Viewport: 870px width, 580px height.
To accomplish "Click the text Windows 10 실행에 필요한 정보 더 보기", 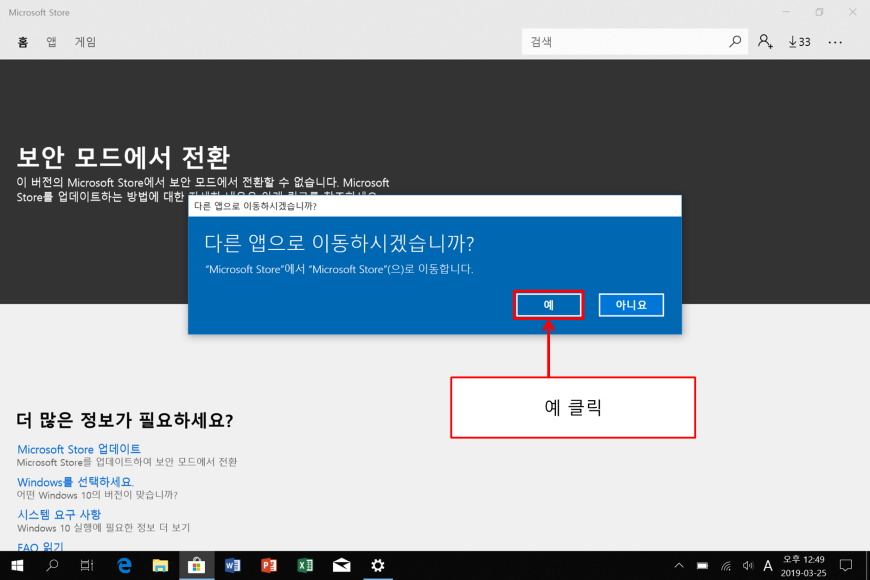I will [x=103, y=527].
